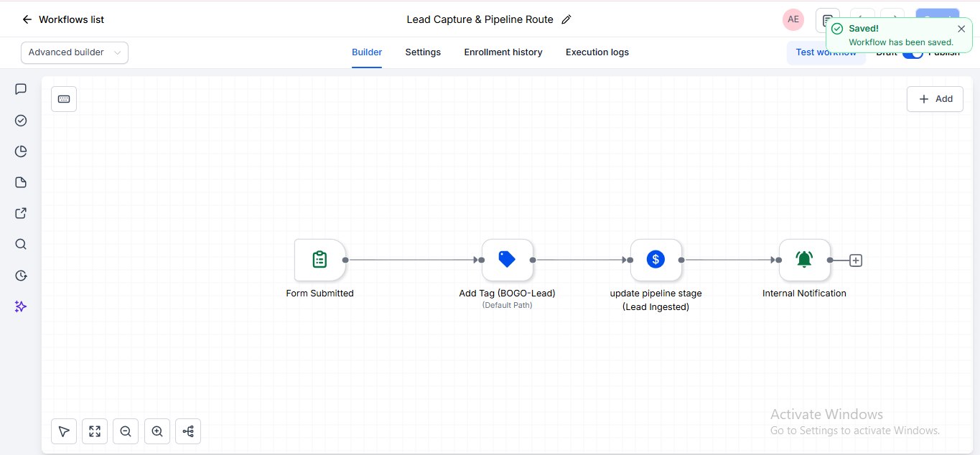
Task: Switch to the Builder tab
Action: pyautogui.click(x=367, y=52)
